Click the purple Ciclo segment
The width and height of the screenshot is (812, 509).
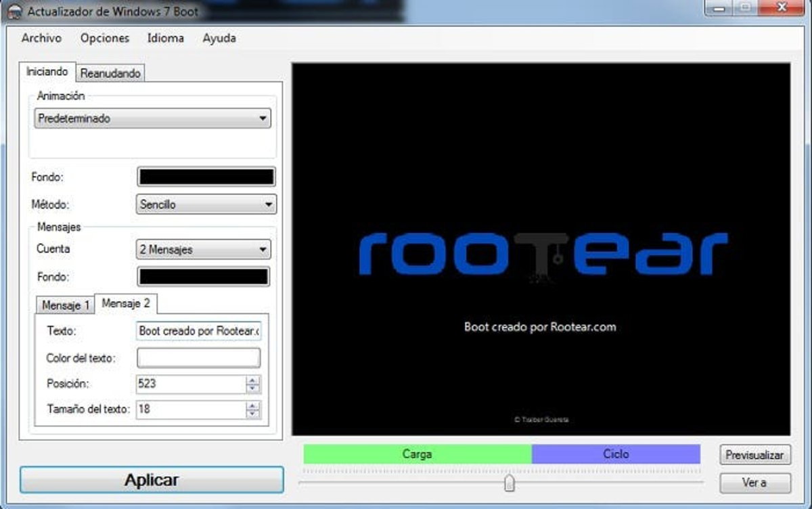[616, 454]
